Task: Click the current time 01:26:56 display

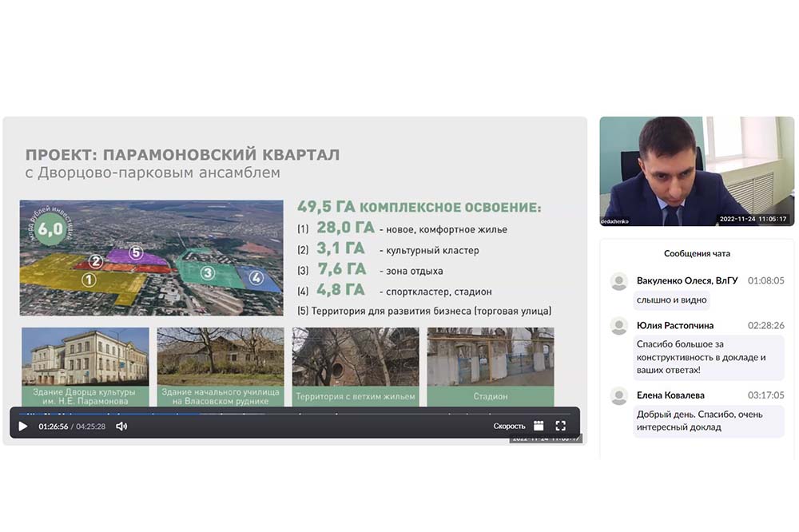Action: click(54, 427)
